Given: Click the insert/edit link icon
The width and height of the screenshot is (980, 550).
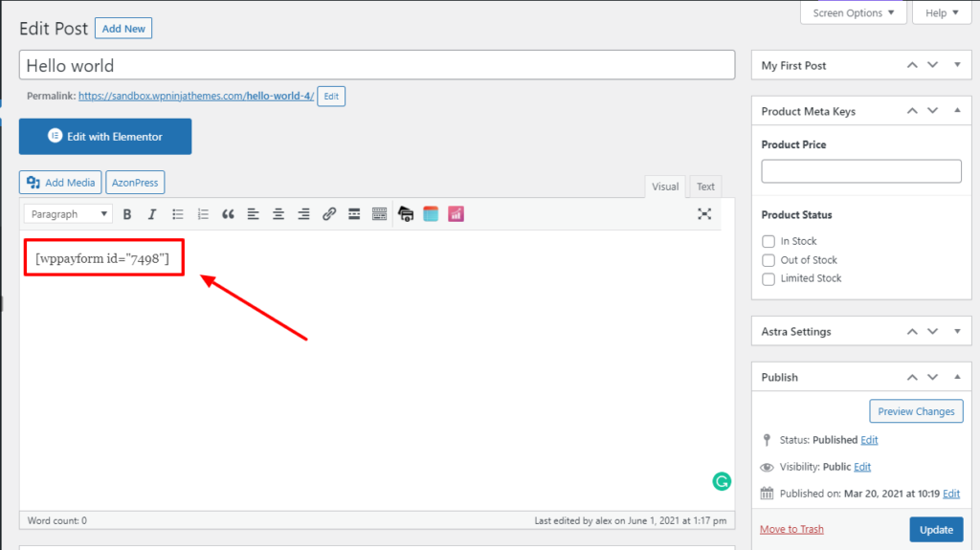Looking at the screenshot, I should (x=329, y=214).
